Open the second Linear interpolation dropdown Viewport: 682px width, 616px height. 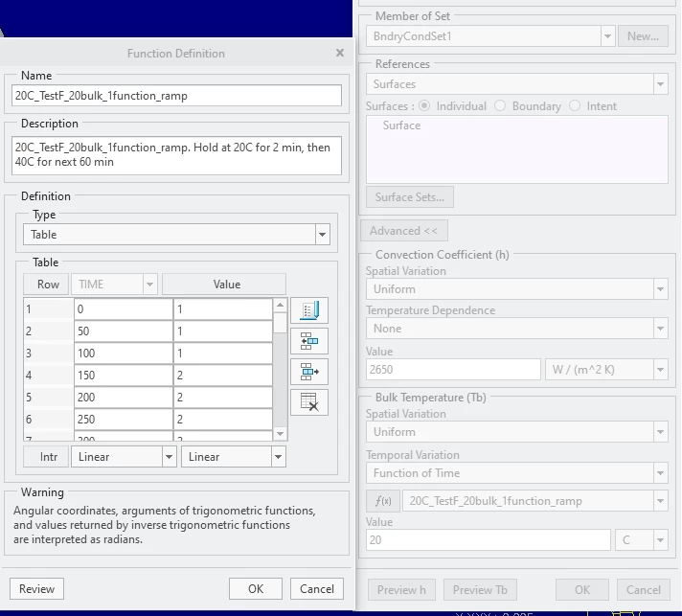[x=279, y=457]
